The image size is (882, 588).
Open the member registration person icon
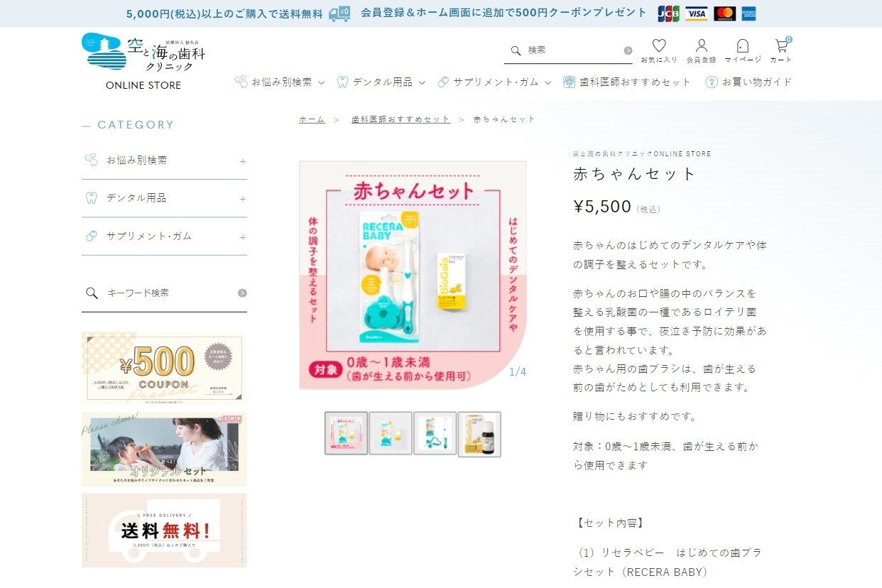[702, 45]
